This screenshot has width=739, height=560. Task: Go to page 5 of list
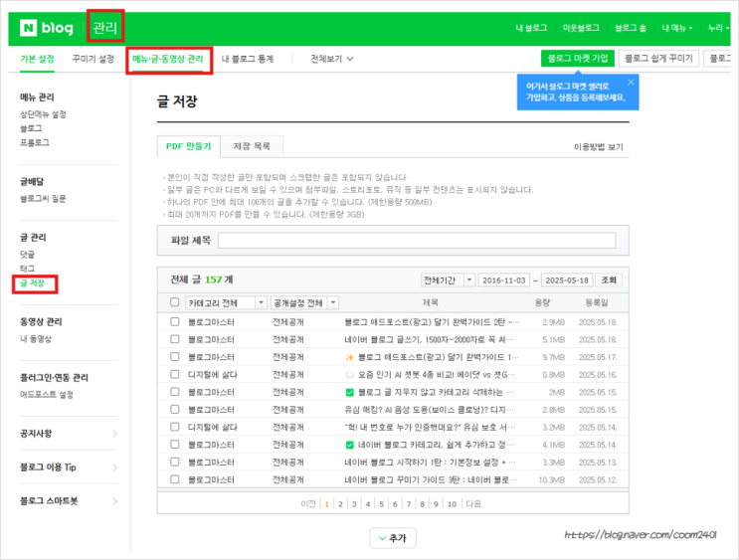click(381, 504)
